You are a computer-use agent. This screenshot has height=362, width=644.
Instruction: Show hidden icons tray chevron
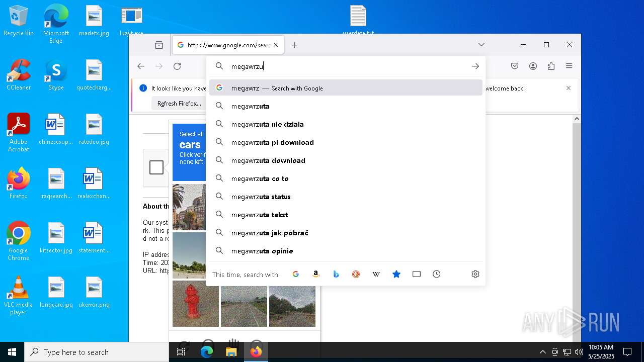tap(542, 352)
